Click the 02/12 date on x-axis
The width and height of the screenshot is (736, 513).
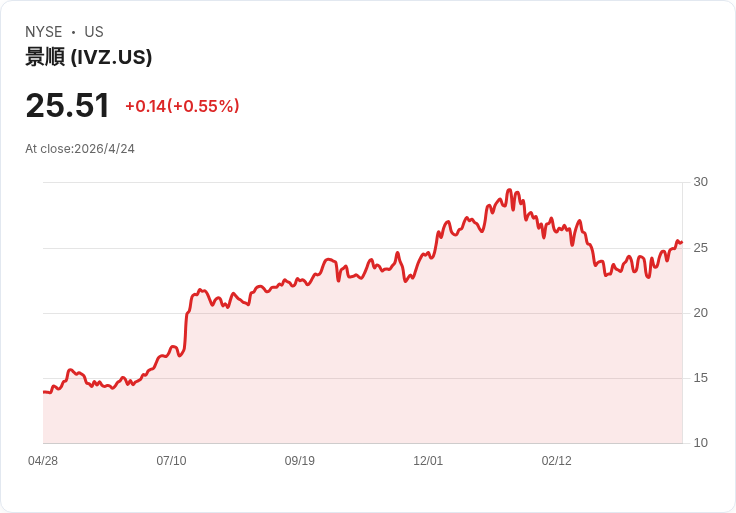[x=557, y=461]
